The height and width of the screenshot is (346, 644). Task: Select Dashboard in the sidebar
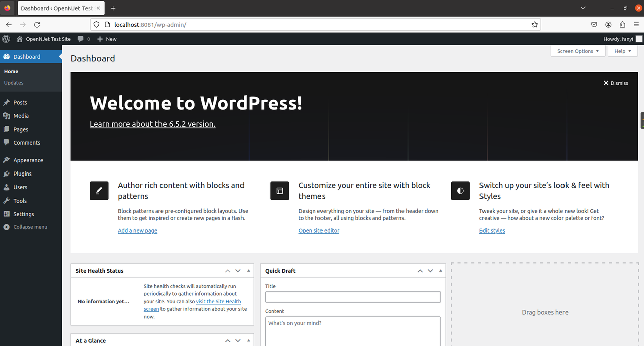pos(31,57)
